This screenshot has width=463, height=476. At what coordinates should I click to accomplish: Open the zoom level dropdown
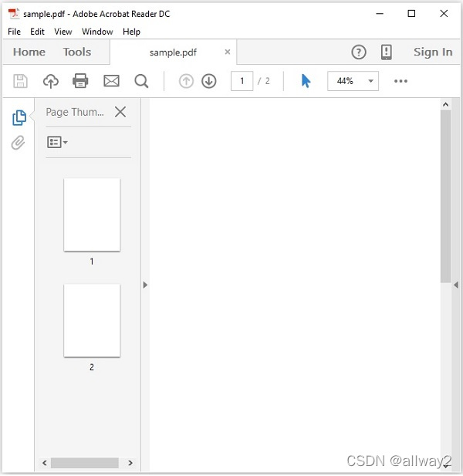pyautogui.click(x=370, y=81)
